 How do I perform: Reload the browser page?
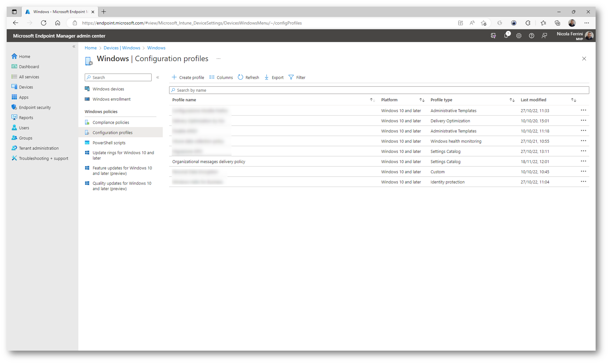[x=44, y=23]
